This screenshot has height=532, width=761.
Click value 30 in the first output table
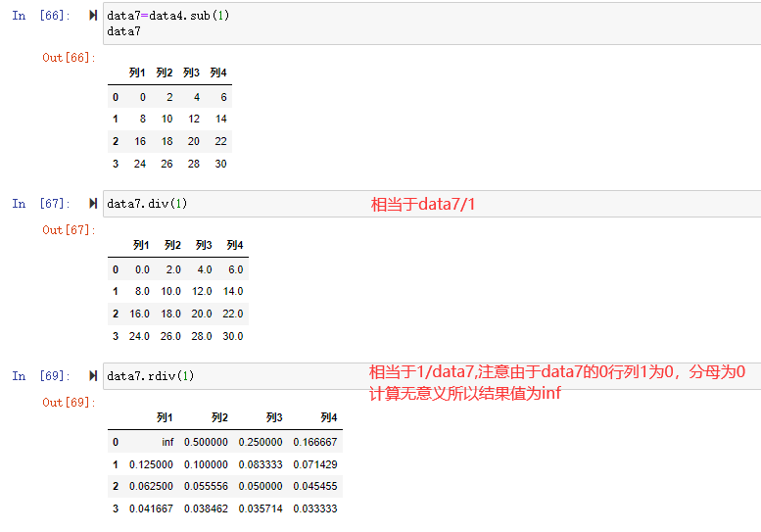220,165
